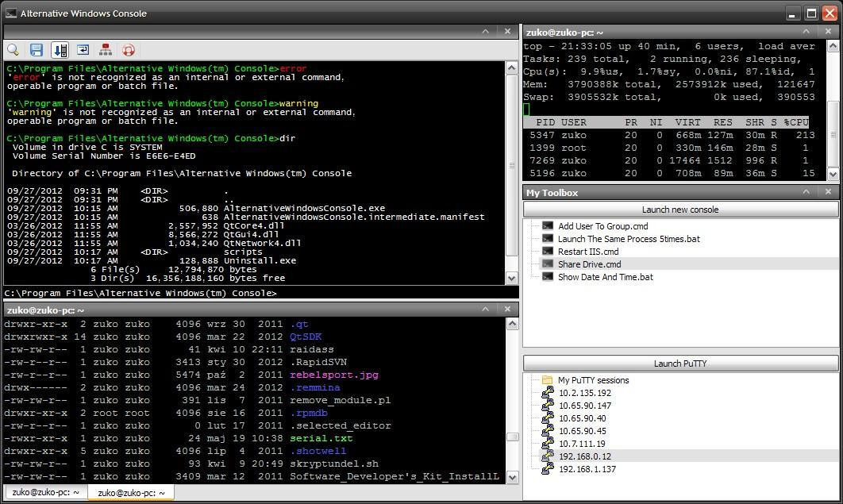
Task: Select PuTTY session 10.65.90.45
Action: (583, 431)
